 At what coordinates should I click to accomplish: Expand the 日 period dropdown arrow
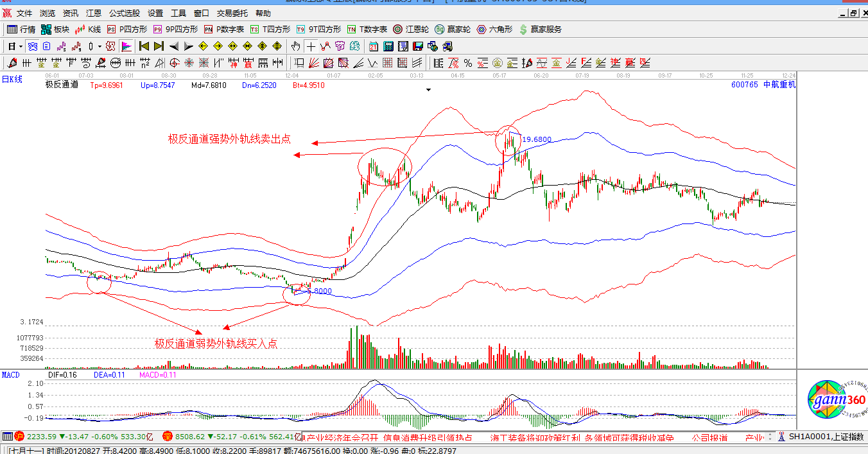21,46
